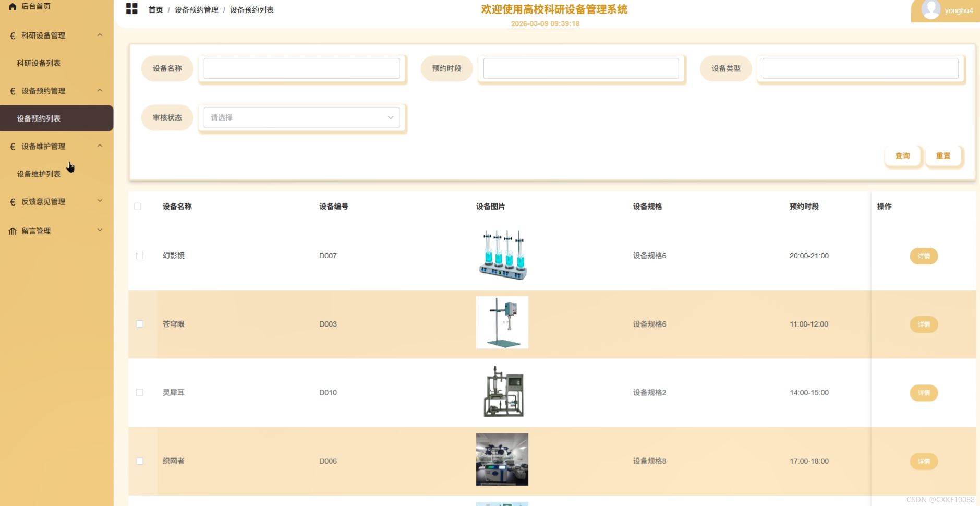Open 详情 for device D007
This screenshot has width=980, height=506.
924,256
